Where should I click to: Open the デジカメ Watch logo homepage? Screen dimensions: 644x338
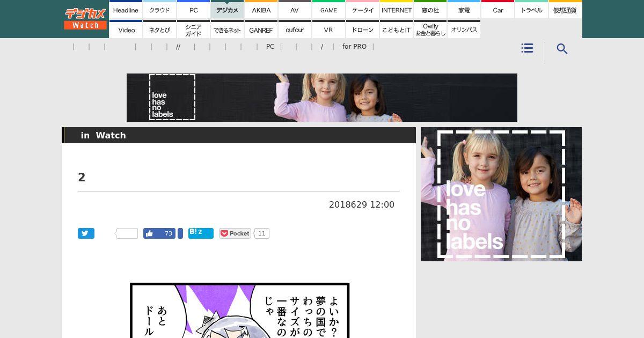coord(85,19)
